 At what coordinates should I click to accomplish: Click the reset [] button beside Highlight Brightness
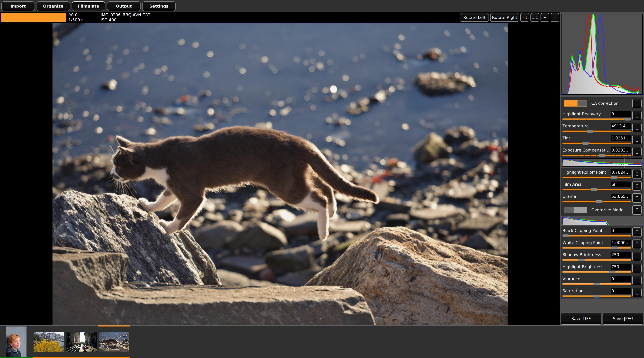click(x=637, y=268)
